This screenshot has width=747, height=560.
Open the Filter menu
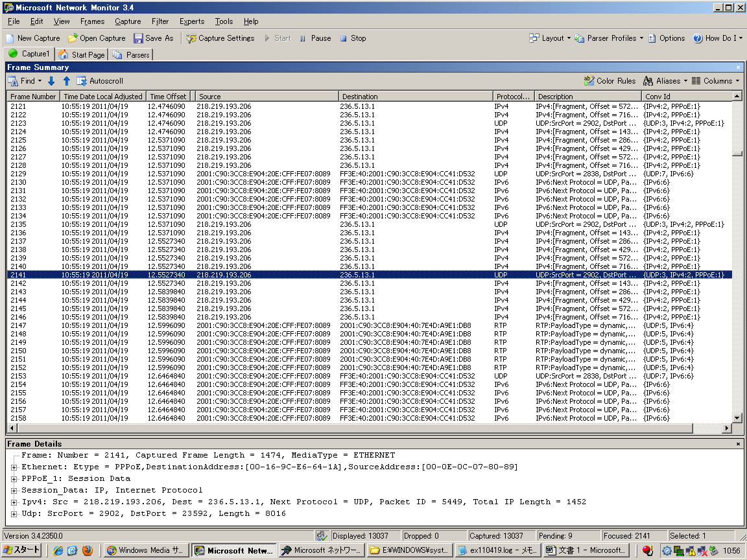tap(160, 21)
